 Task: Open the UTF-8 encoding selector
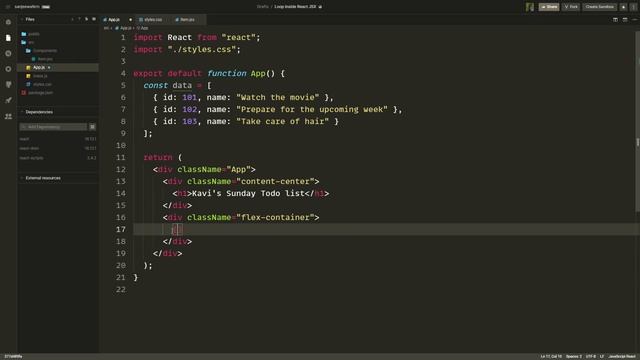591,357
